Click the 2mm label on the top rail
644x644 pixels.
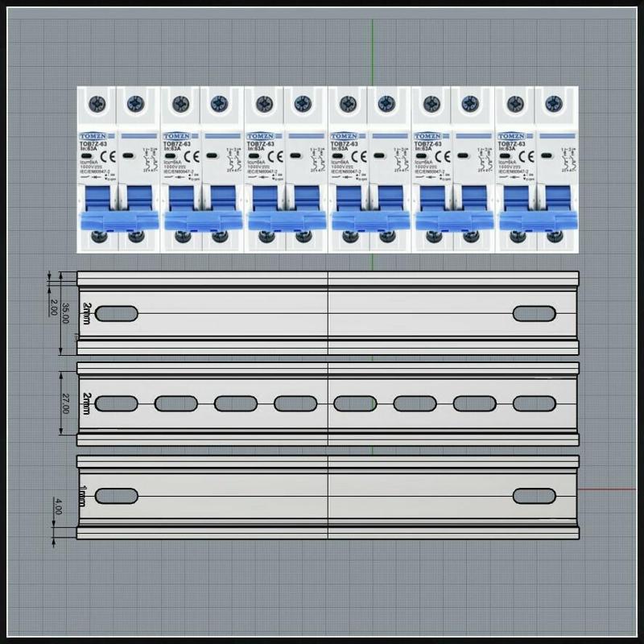point(87,313)
